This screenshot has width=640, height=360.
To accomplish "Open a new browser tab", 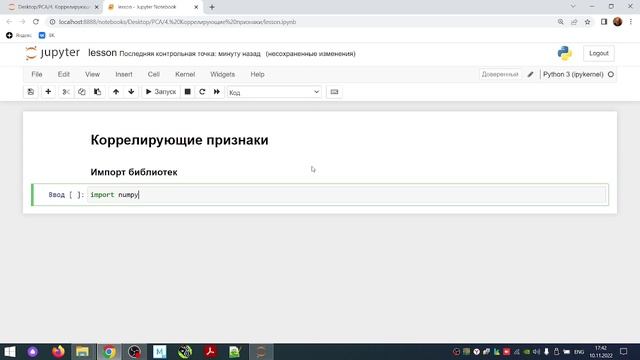I will [212, 7].
